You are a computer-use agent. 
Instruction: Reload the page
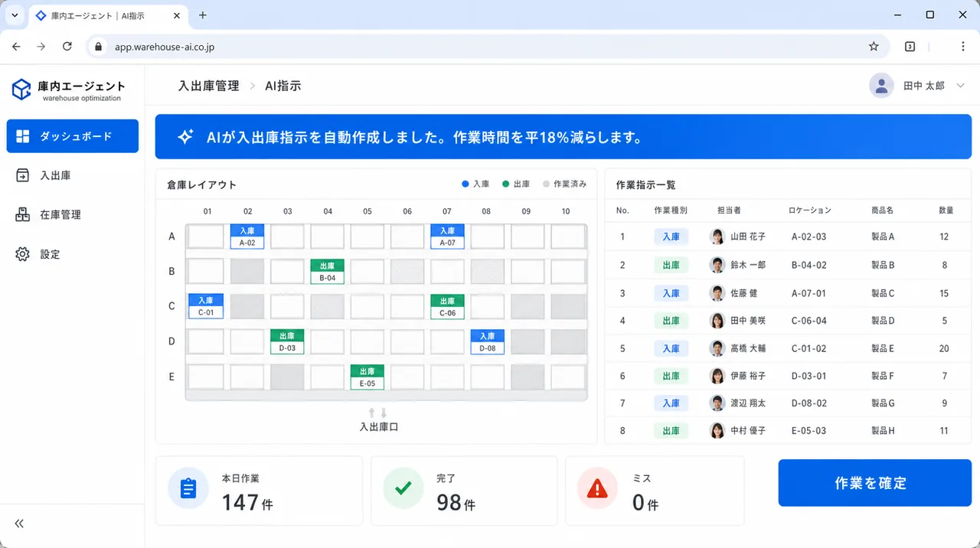pos(67,47)
